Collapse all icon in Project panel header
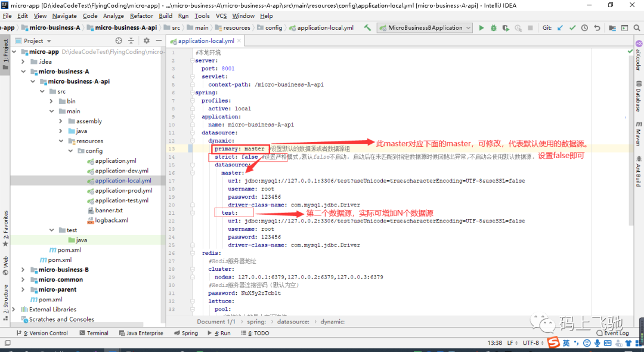Screen dimensions: 644x352 pyautogui.click(x=131, y=41)
